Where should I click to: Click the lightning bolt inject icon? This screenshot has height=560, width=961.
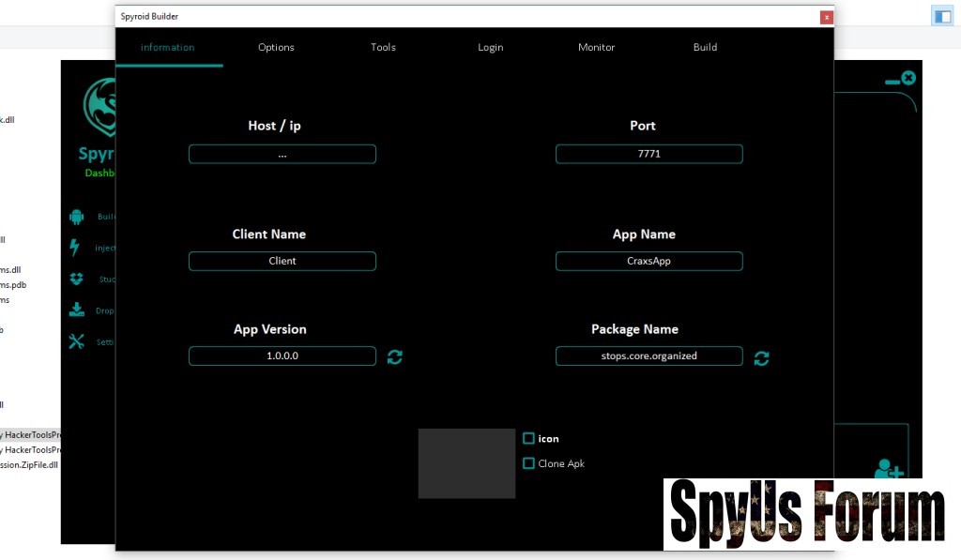(75, 248)
